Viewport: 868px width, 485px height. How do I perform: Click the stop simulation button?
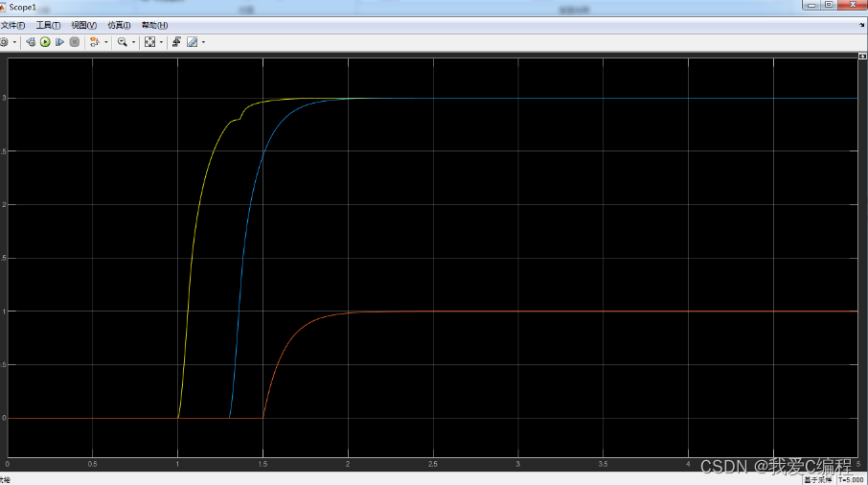(x=74, y=42)
